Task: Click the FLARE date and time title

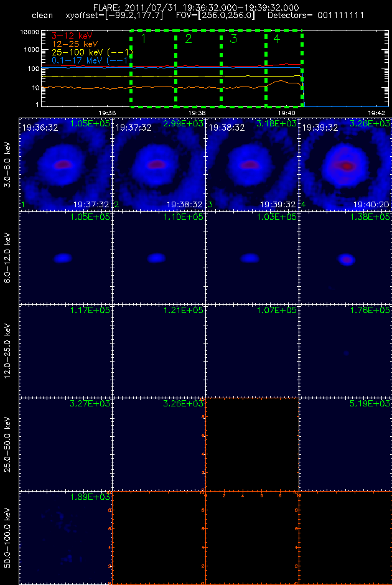Action: click(x=196, y=7)
